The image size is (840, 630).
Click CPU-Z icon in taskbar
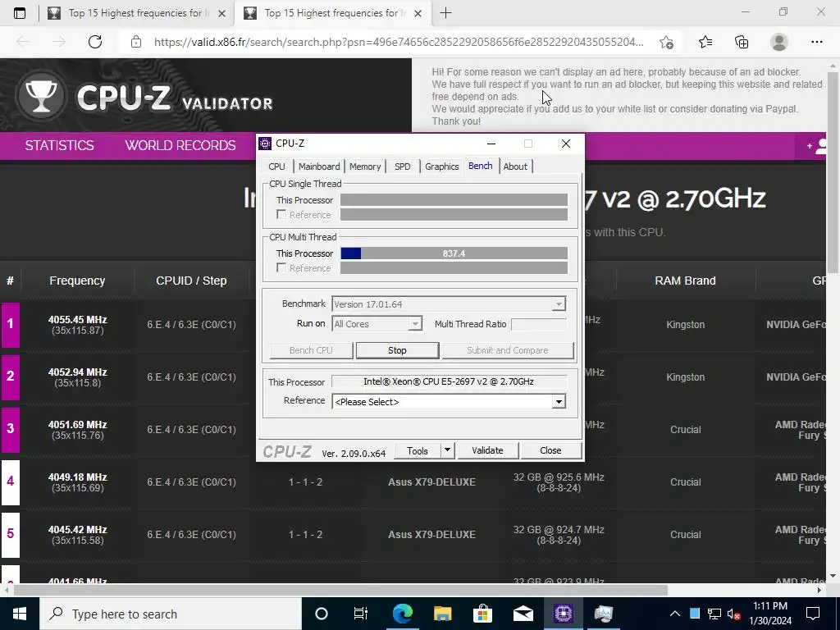pos(563,614)
